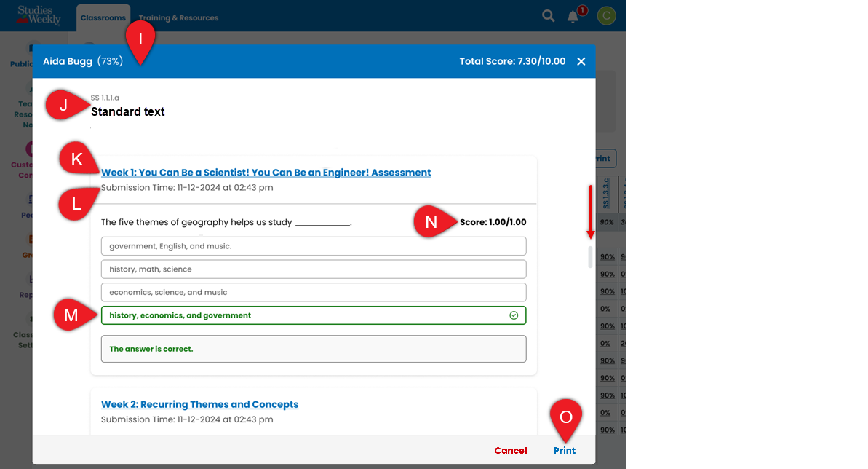Click the 'SS 1.1.1.a' standard code
868x469 pixels.
(105, 98)
